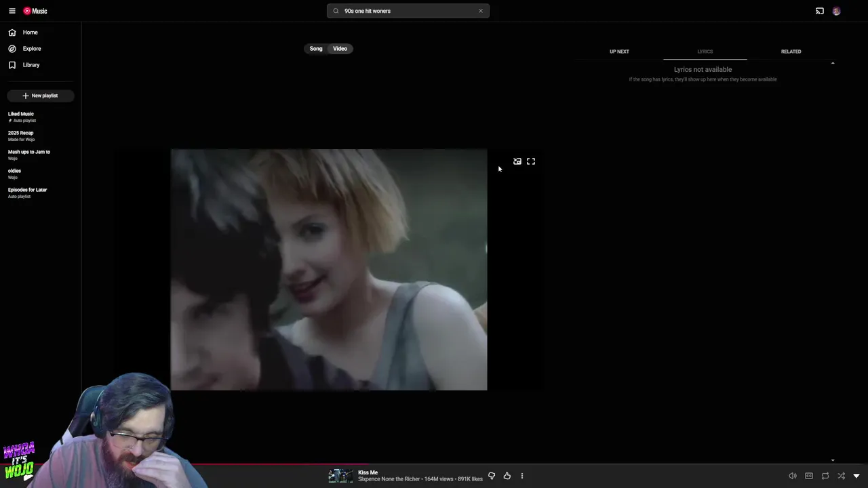Open the hamburger guide menu

(12, 11)
